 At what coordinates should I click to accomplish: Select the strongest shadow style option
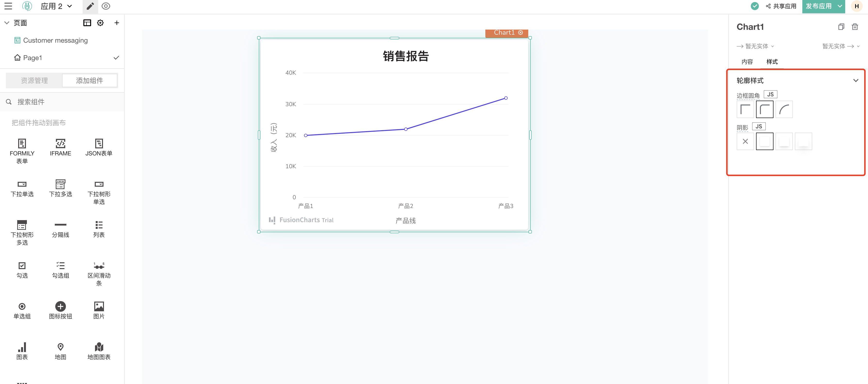coord(804,141)
